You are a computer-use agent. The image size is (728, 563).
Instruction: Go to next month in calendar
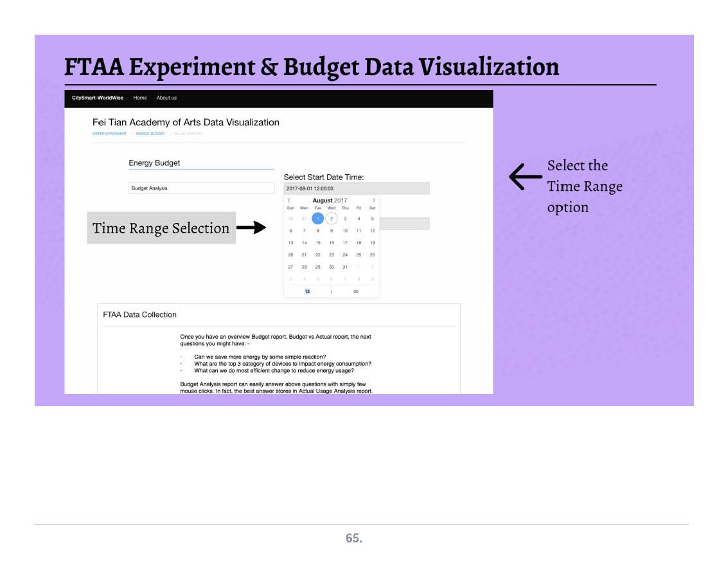[374, 201]
